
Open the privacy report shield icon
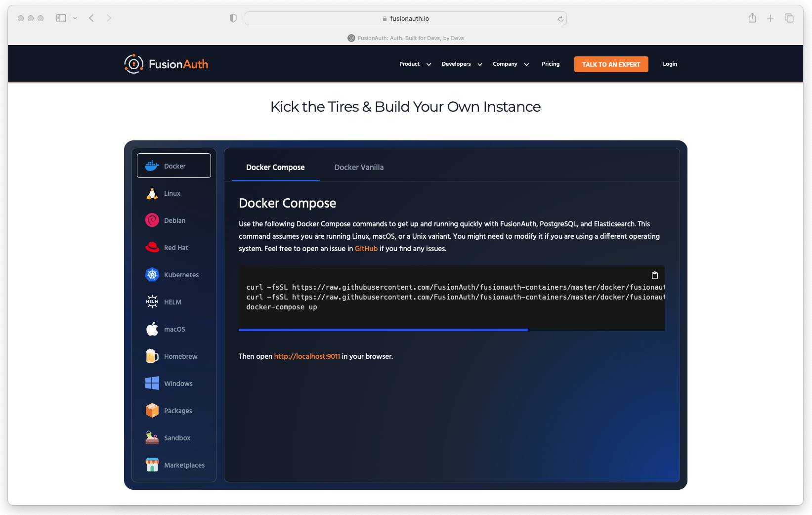tap(233, 18)
